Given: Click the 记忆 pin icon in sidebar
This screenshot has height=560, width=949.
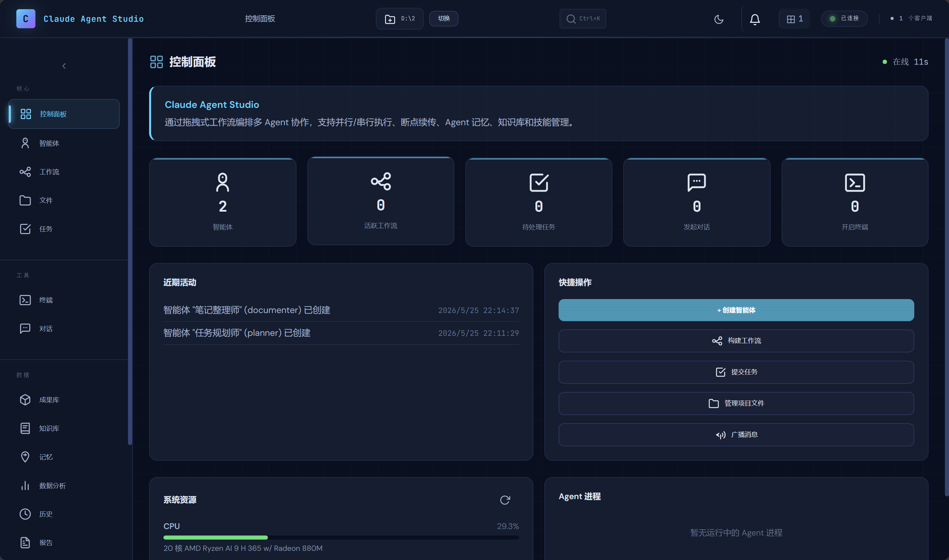Looking at the screenshot, I should click(25, 457).
